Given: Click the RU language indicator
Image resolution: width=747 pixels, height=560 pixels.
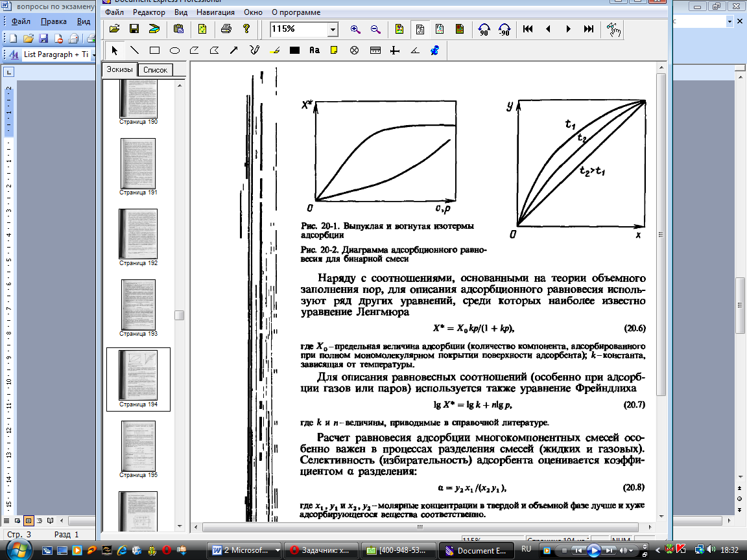Looking at the screenshot, I should pyautogui.click(x=526, y=549).
